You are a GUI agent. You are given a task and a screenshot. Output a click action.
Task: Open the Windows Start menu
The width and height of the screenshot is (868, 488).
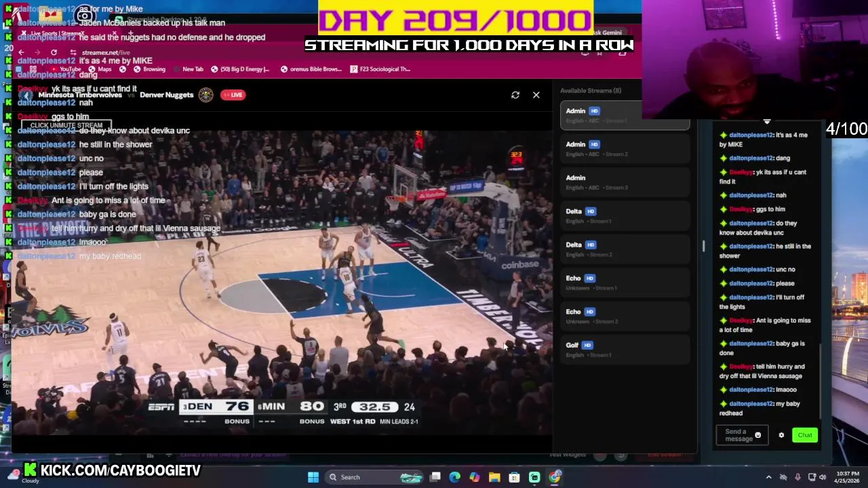pos(313,477)
